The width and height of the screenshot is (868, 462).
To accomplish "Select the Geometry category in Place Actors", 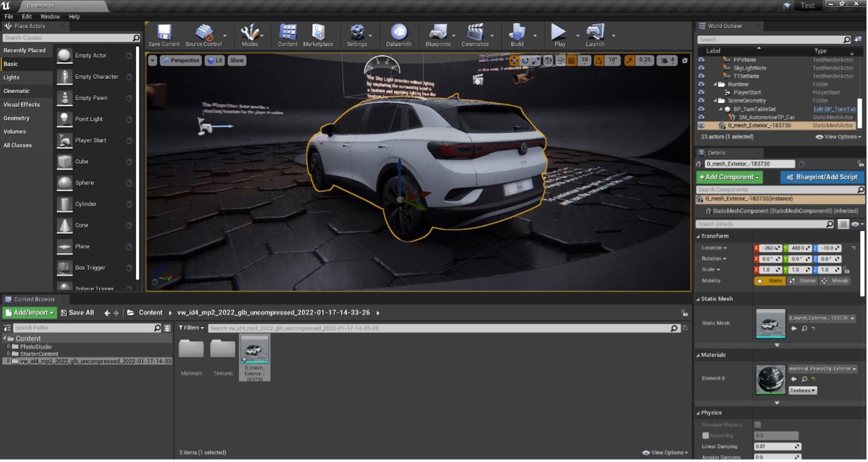I will coord(26,119).
